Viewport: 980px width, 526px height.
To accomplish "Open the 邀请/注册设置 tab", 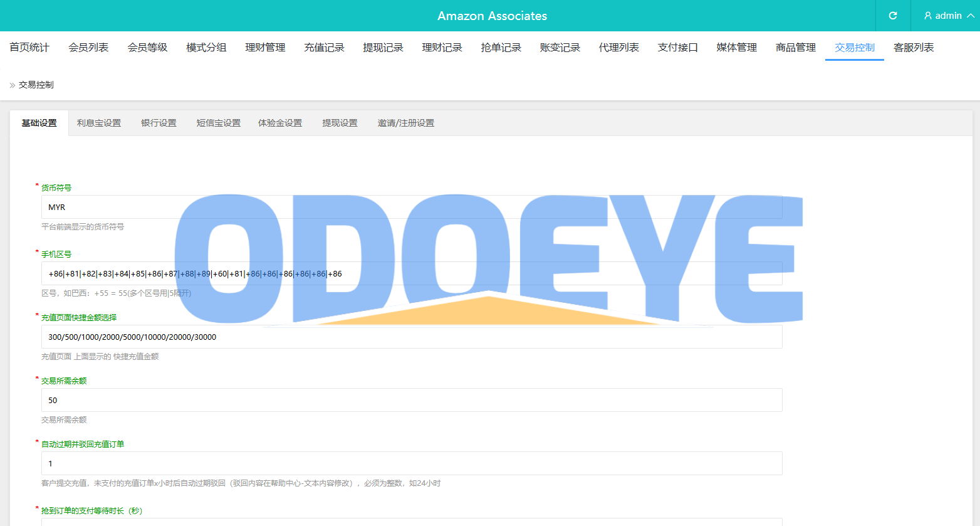I will [x=405, y=124].
